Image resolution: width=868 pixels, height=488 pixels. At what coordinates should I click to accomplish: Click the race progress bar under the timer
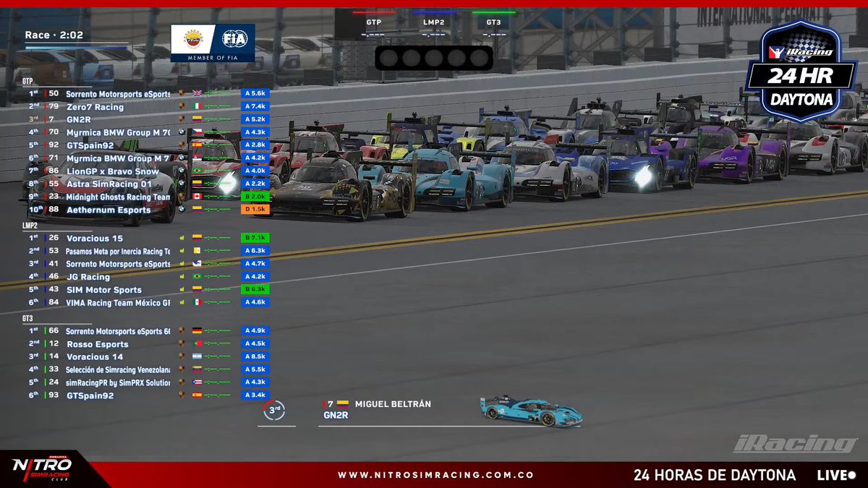coord(76,47)
